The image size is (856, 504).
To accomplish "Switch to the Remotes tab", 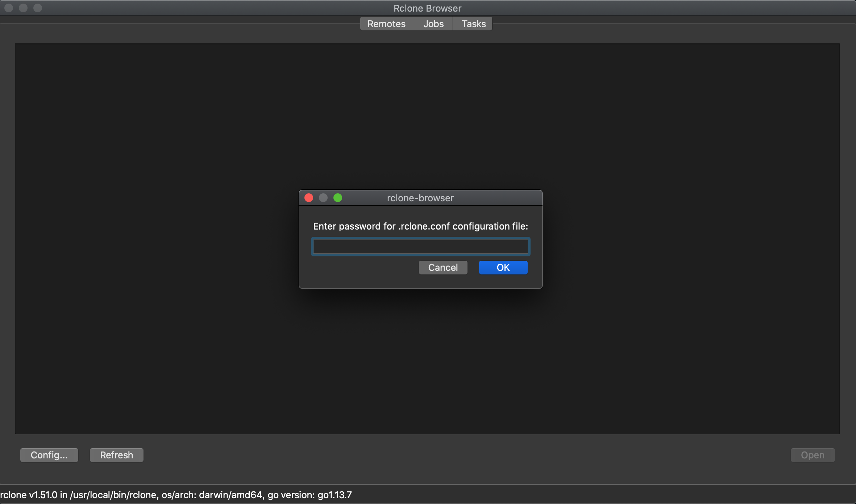I will [386, 24].
